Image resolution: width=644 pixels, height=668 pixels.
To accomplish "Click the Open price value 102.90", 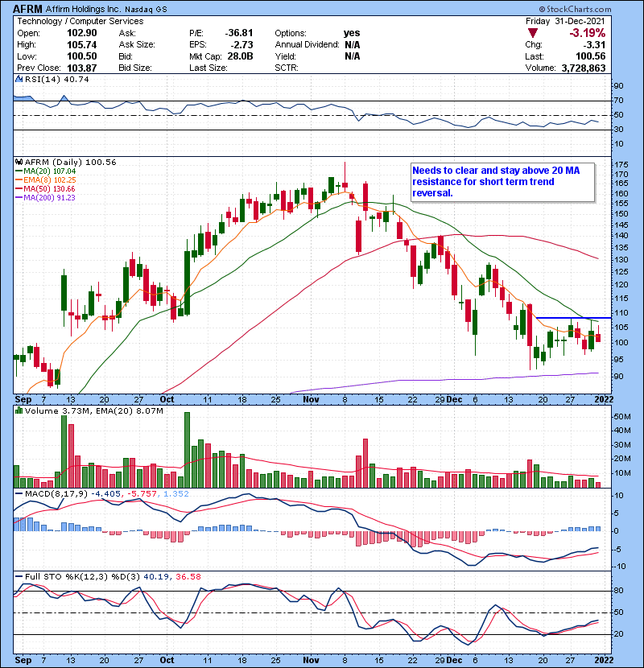I will pyautogui.click(x=82, y=33).
